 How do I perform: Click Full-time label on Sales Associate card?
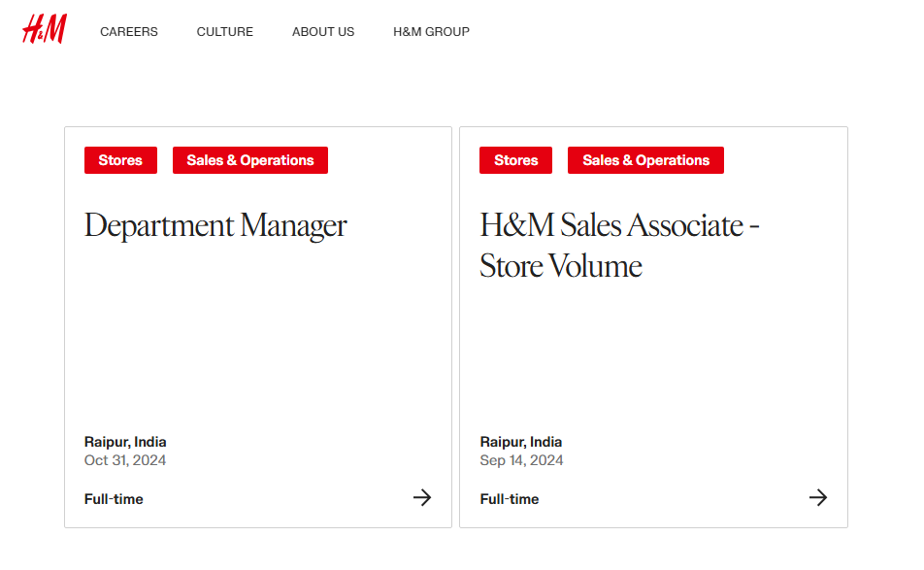coord(510,499)
